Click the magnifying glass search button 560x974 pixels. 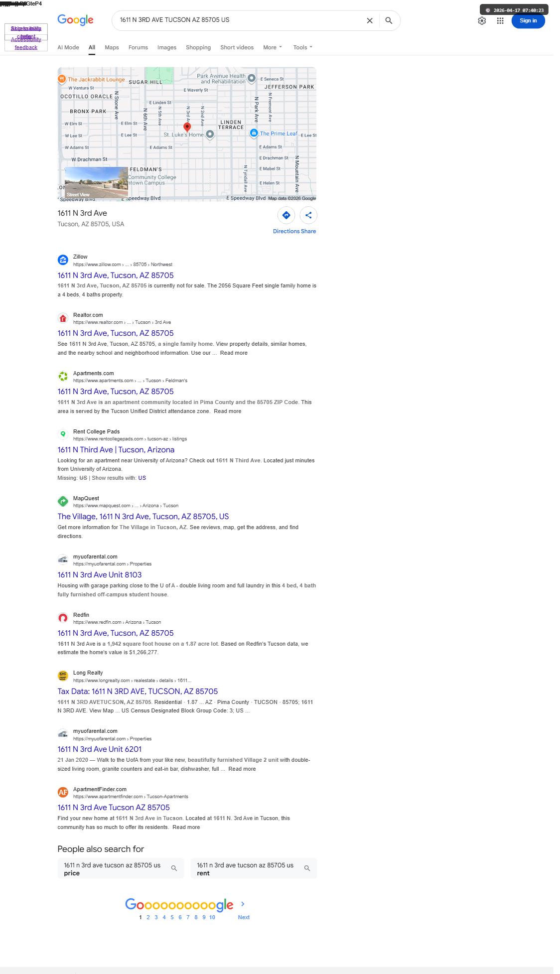tap(389, 20)
